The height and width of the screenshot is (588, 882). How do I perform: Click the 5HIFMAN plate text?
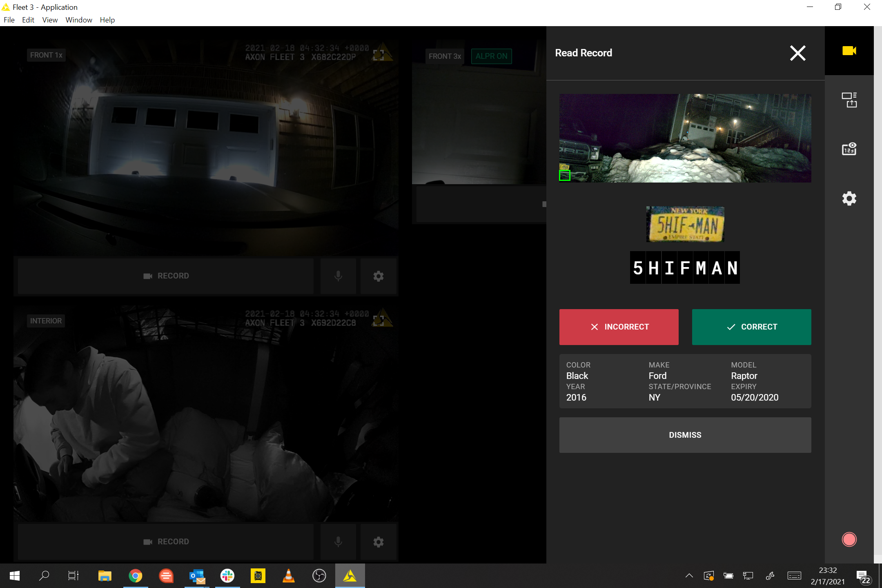pos(685,268)
